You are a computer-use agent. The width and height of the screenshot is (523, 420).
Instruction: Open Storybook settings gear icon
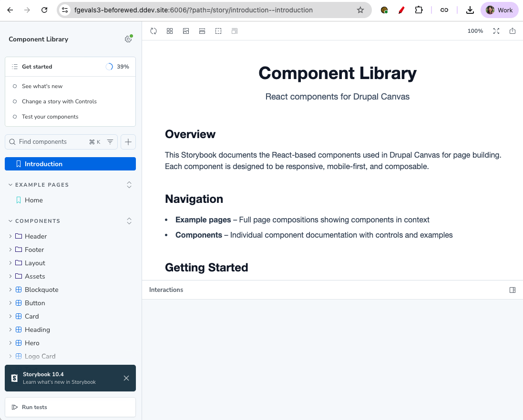pyautogui.click(x=128, y=39)
